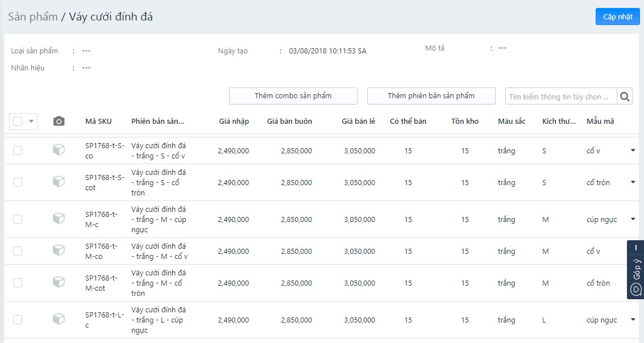Tick the select-all checkbox in the header
Image resolution: width=644 pixels, height=343 pixels.
pos(18,121)
